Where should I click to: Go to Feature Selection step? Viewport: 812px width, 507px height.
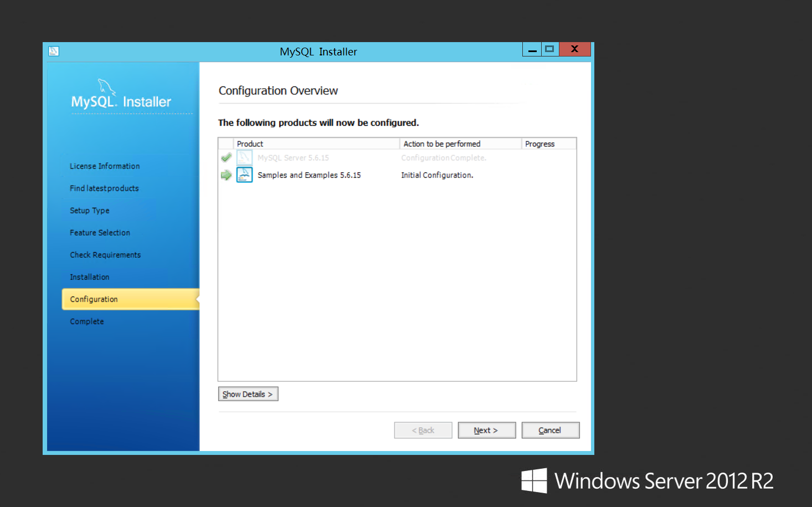[x=100, y=233]
